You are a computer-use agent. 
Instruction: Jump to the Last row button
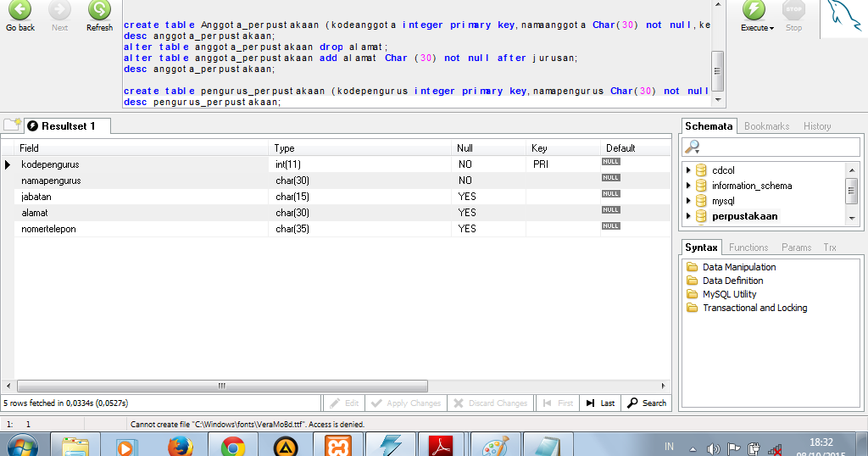coord(601,403)
